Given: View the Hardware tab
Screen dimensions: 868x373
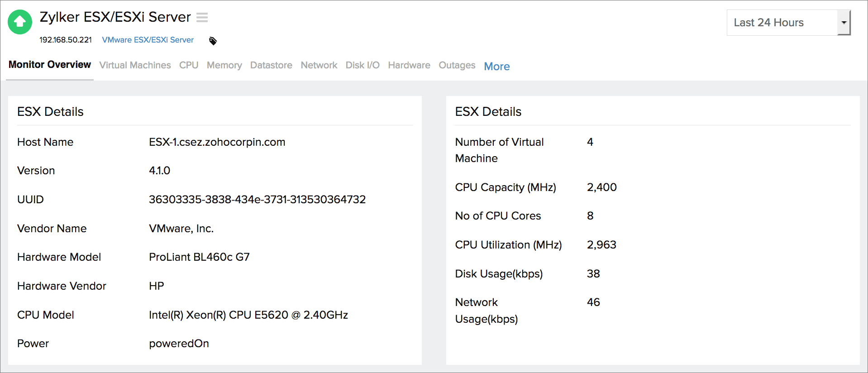Looking at the screenshot, I should [x=409, y=65].
